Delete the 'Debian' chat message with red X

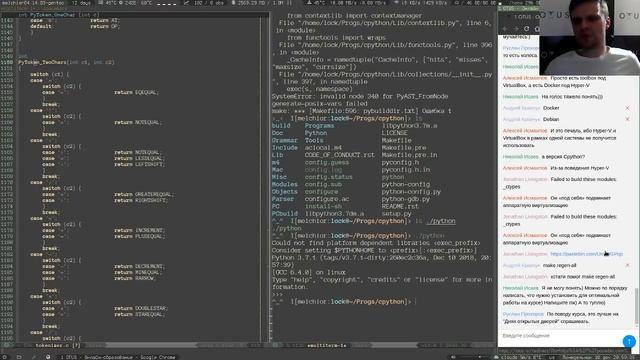tap(627, 119)
